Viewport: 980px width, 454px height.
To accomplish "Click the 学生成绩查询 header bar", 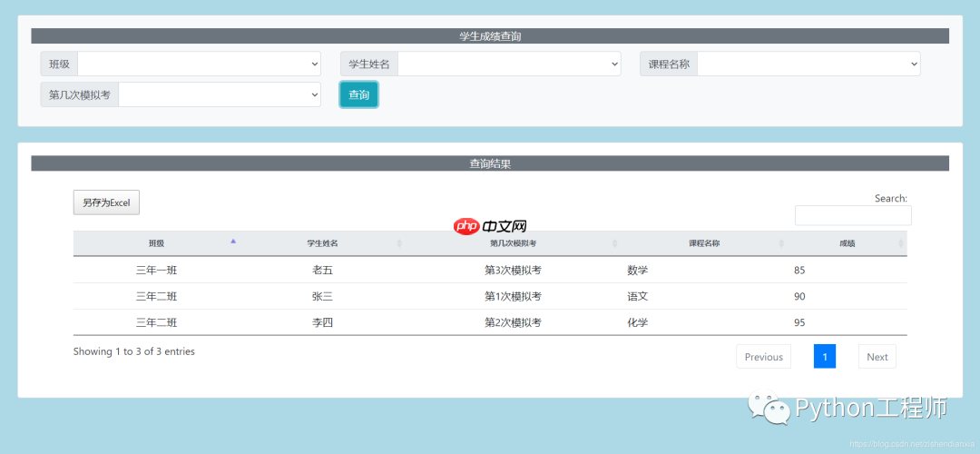I will 490,36.
